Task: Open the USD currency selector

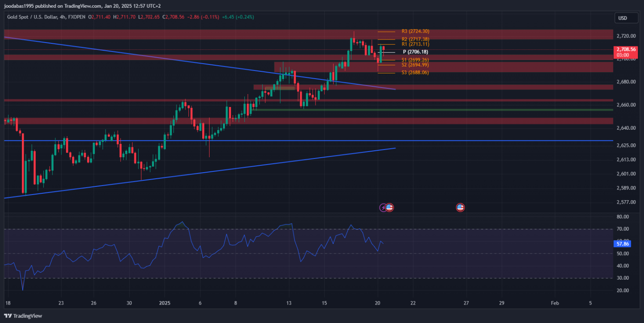Action: tap(622, 18)
